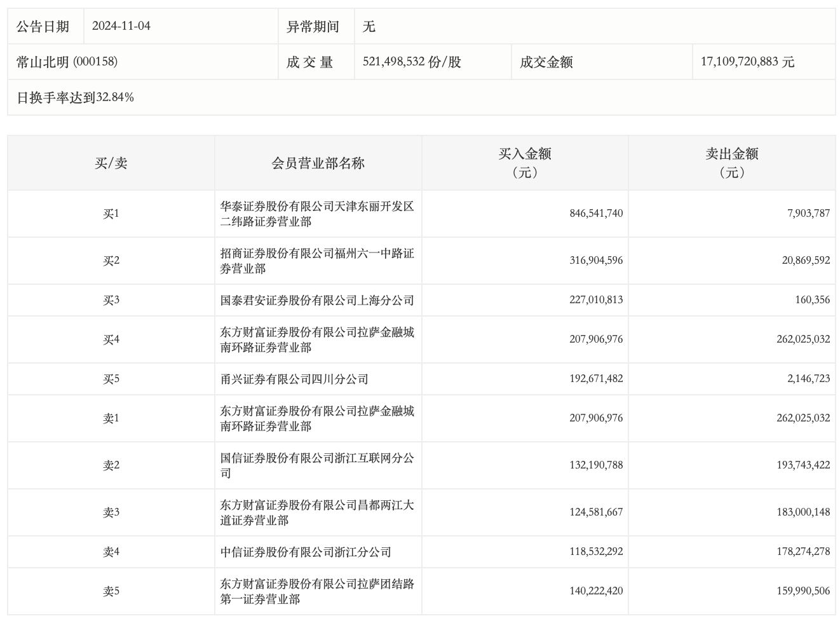Click the announcement date 2024-11-04
This screenshot has width=840, height=623.
[121, 26]
